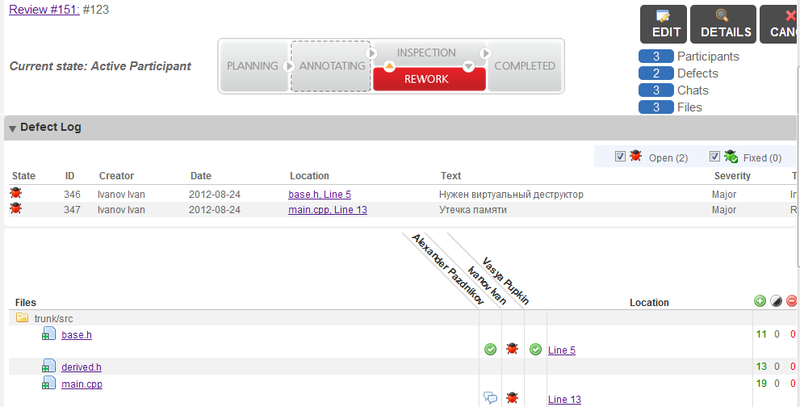This screenshot has height=407, width=800.
Task: Click the trunk/src folder icon
Action: pos(22,318)
